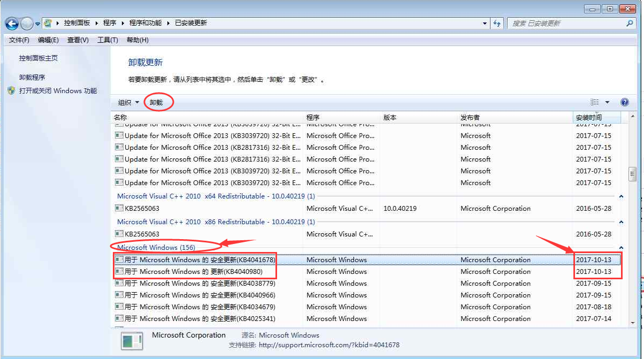Select the 安全更新(KB4038779) row
644x359 pixels.
[x=367, y=283]
